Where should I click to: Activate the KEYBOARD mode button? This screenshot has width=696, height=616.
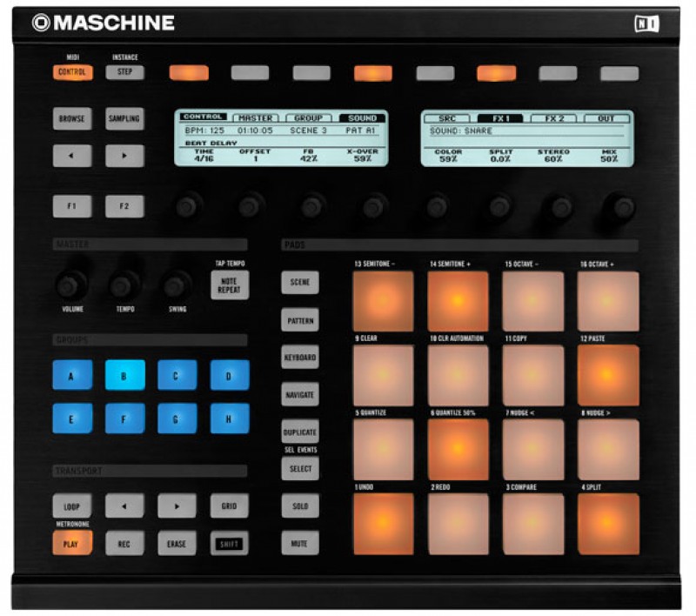(300, 357)
